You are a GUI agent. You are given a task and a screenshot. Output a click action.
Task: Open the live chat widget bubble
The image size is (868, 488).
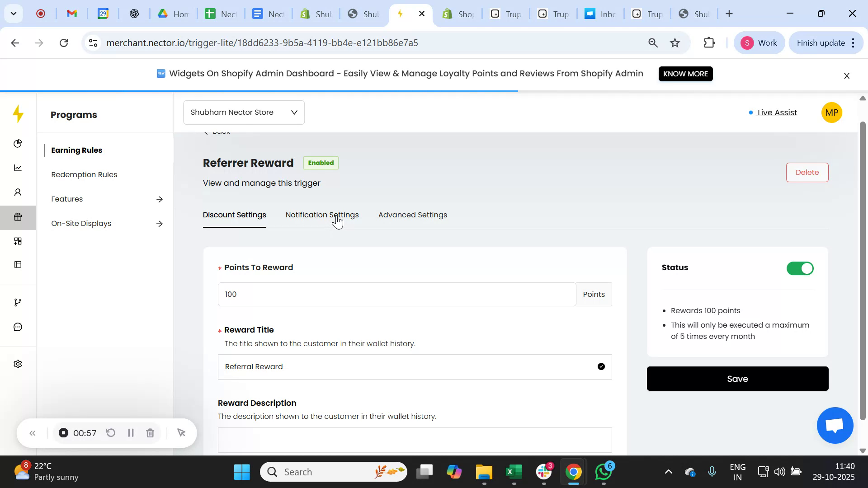(x=834, y=425)
